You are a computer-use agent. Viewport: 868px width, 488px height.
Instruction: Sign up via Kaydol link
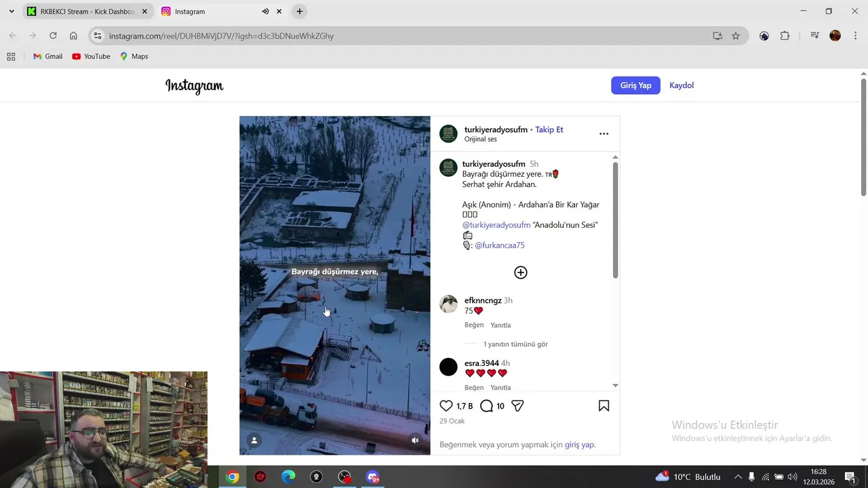(x=682, y=85)
